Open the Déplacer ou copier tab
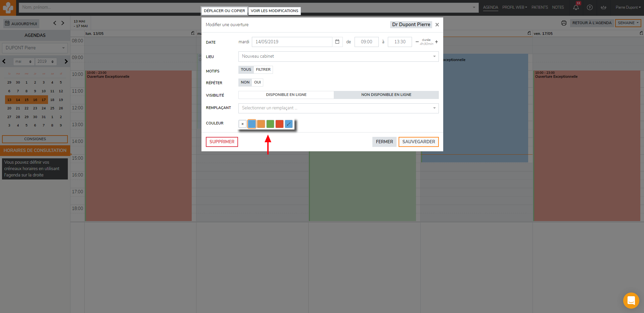The image size is (644, 313). coord(224,11)
